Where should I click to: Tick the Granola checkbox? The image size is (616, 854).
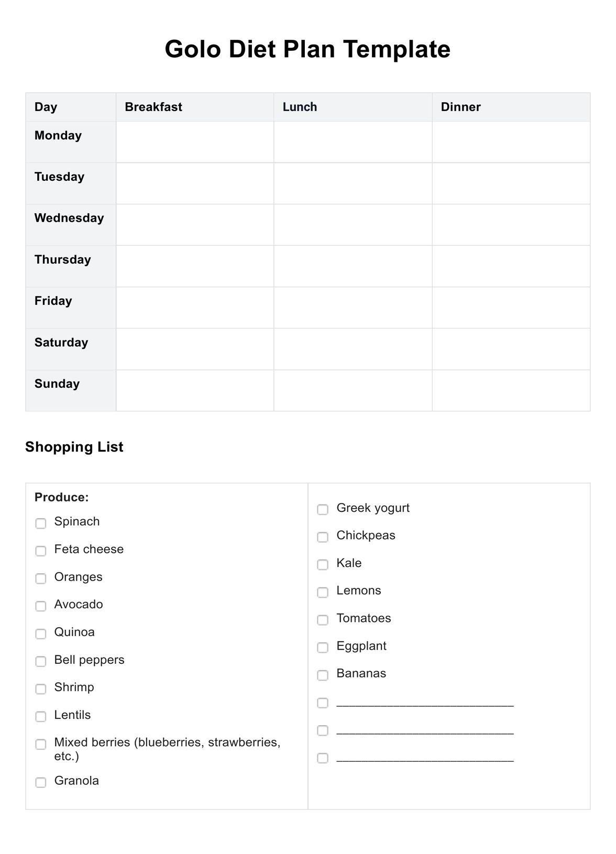click(41, 782)
